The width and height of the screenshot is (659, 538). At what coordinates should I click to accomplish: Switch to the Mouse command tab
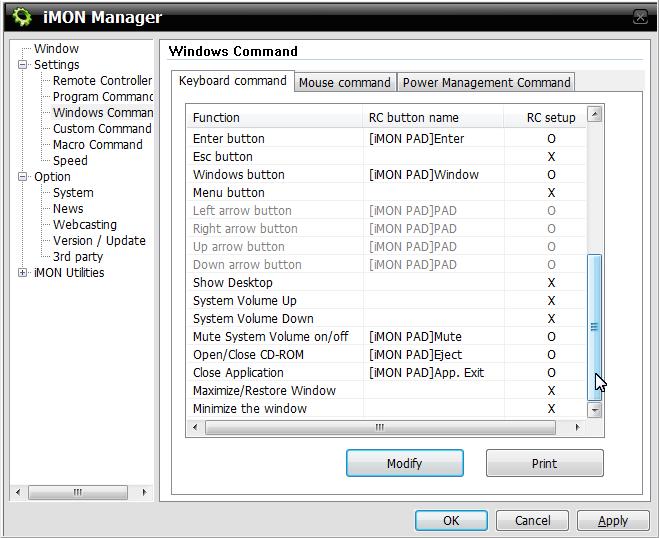tap(344, 83)
